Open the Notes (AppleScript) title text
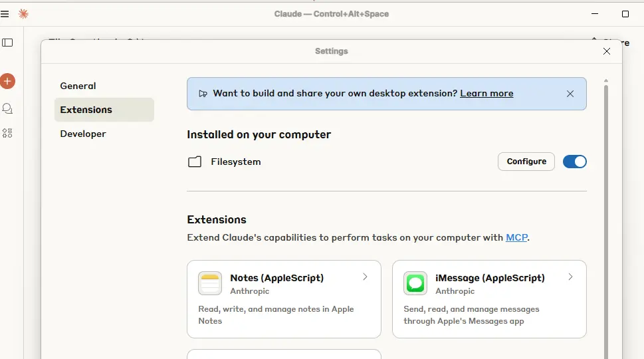This screenshot has height=359, width=644. pyautogui.click(x=277, y=278)
